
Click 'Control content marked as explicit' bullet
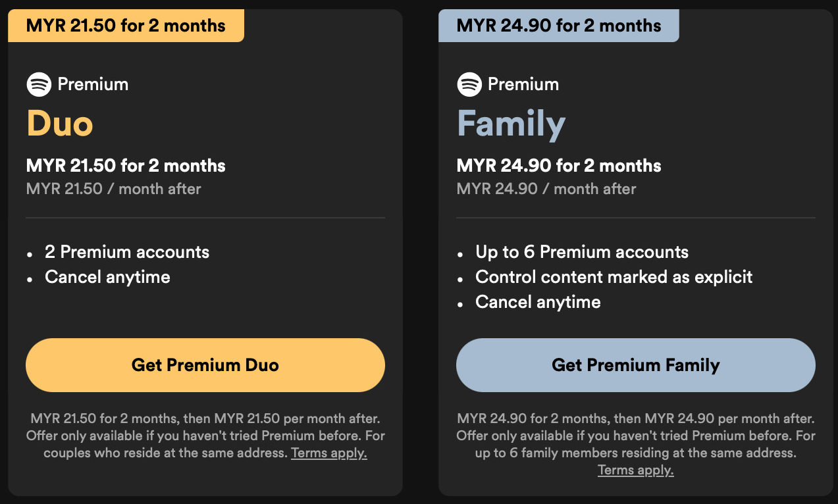click(614, 277)
